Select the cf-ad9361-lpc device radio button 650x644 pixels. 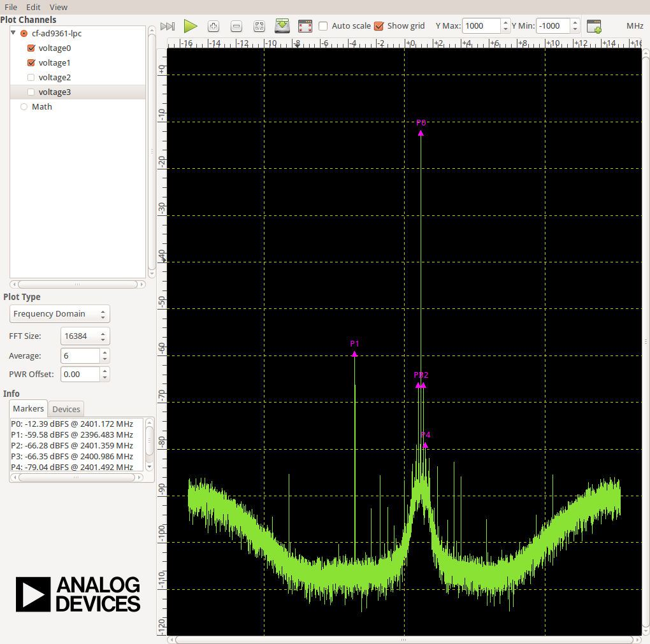click(24, 33)
